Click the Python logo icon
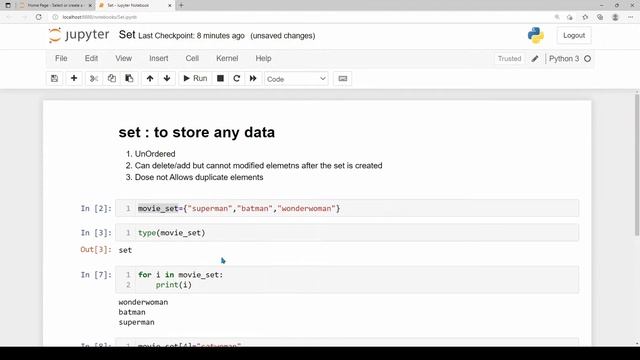The width and height of the screenshot is (640, 360). point(536,36)
